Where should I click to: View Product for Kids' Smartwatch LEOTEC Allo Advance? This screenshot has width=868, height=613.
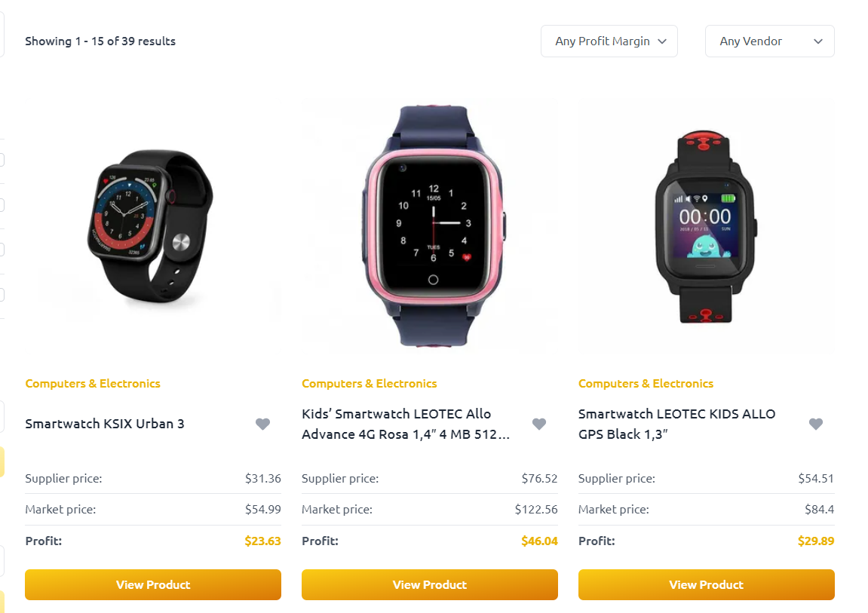430,585
